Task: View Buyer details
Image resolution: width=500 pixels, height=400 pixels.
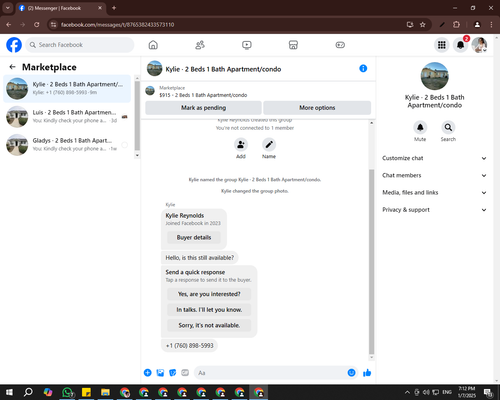Action: pyautogui.click(x=194, y=237)
